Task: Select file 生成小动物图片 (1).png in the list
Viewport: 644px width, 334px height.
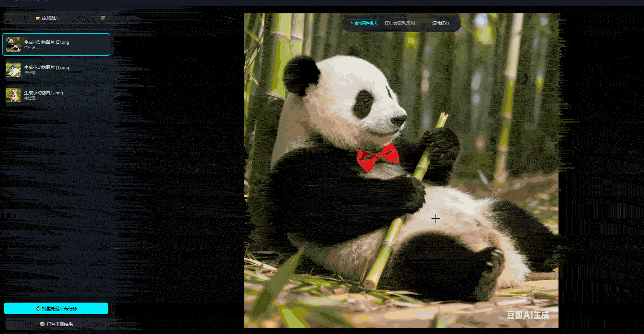Action: (47, 68)
